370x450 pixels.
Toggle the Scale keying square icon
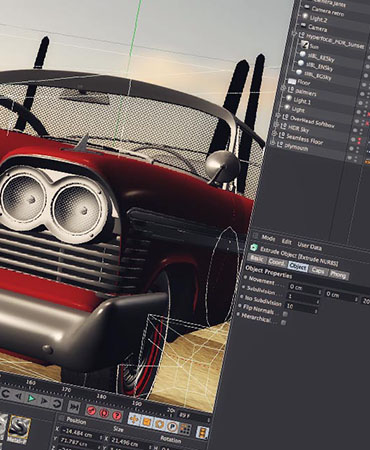pos(147,422)
